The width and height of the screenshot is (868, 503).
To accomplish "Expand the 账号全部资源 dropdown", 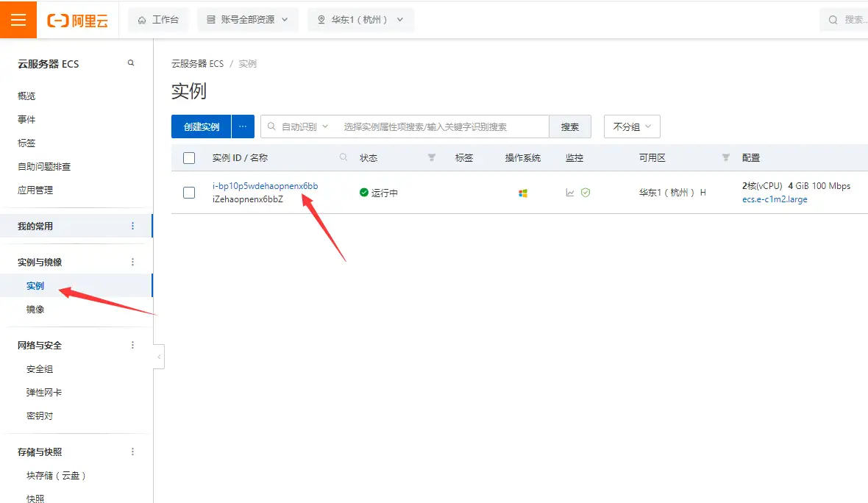I will click(x=247, y=20).
